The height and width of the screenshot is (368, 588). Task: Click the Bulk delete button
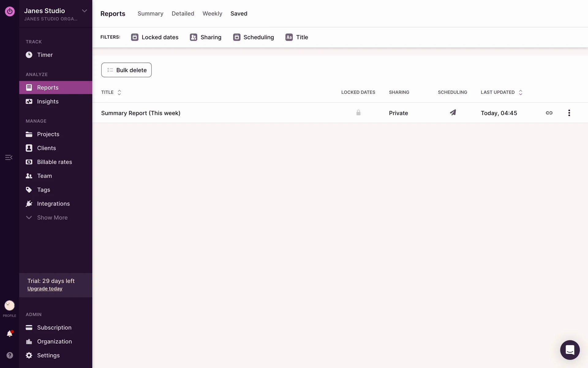(x=126, y=70)
